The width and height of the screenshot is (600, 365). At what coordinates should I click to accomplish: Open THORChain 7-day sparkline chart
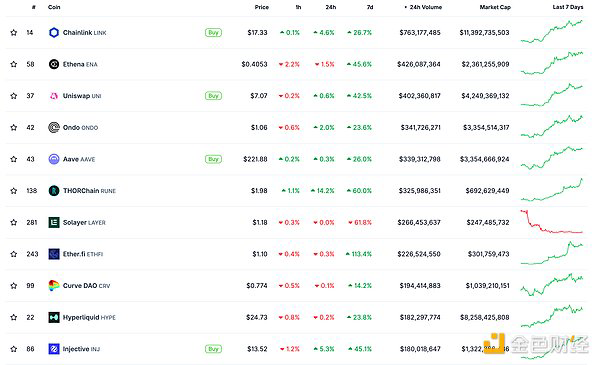coord(552,190)
